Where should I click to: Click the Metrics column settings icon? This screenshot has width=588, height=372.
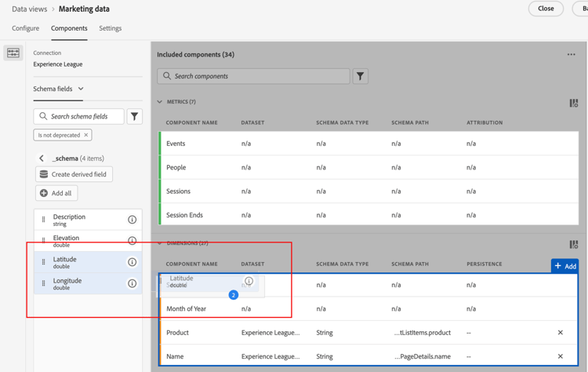tap(573, 103)
